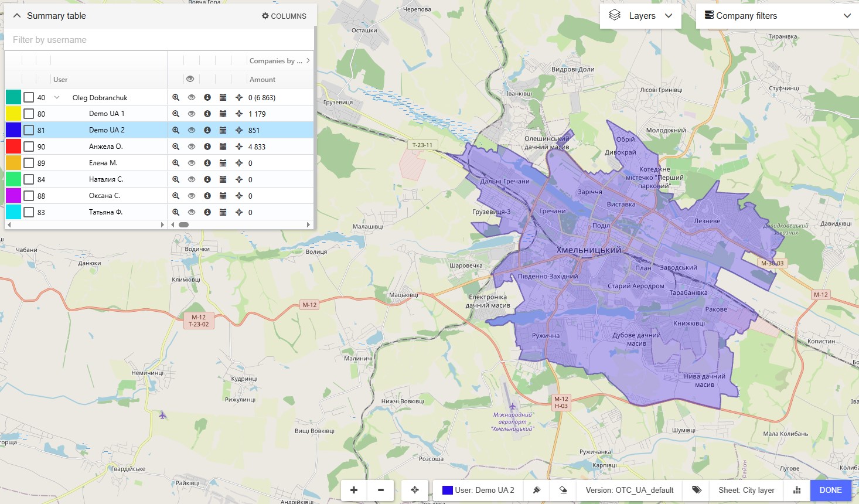Collapse the Oleg Dobranchuk tree row
The image size is (859, 504).
(x=57, y=97)
